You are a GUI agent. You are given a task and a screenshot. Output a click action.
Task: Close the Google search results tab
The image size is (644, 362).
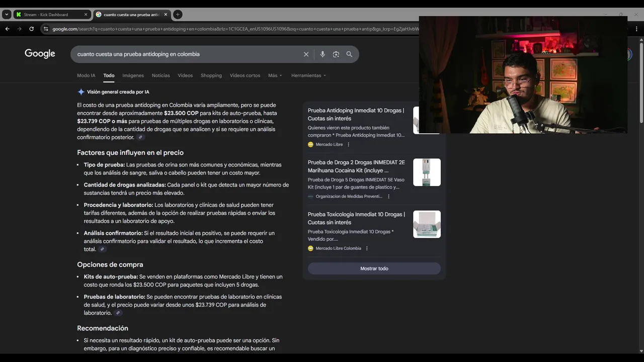(166, 15)
